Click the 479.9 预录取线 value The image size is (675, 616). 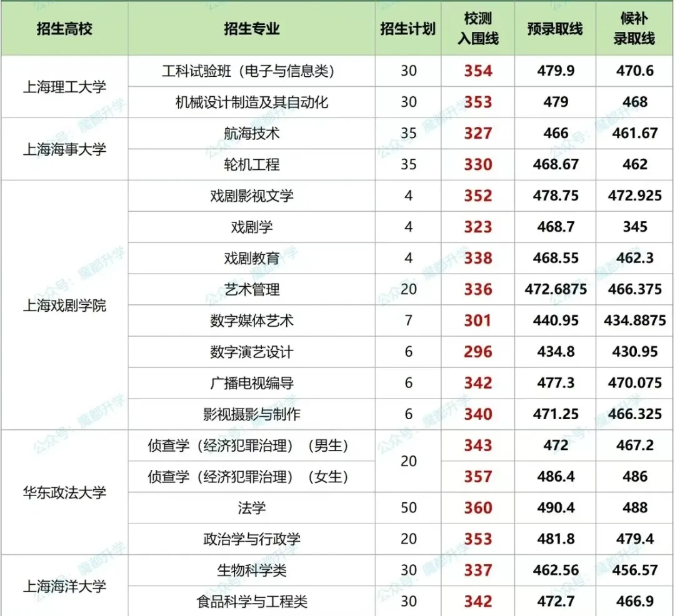tap(556, 71)
